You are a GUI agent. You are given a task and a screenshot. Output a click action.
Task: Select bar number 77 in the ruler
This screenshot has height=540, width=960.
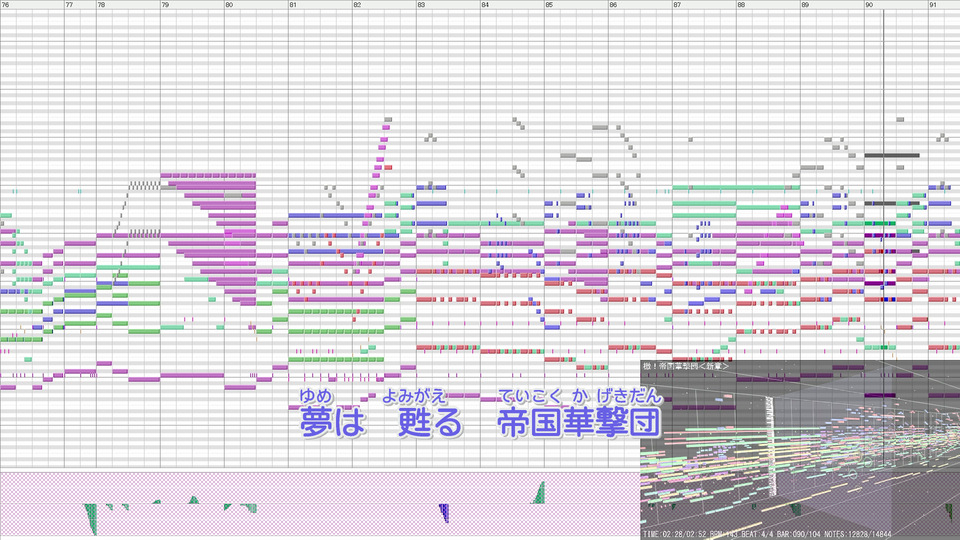[x=69, y=4]
